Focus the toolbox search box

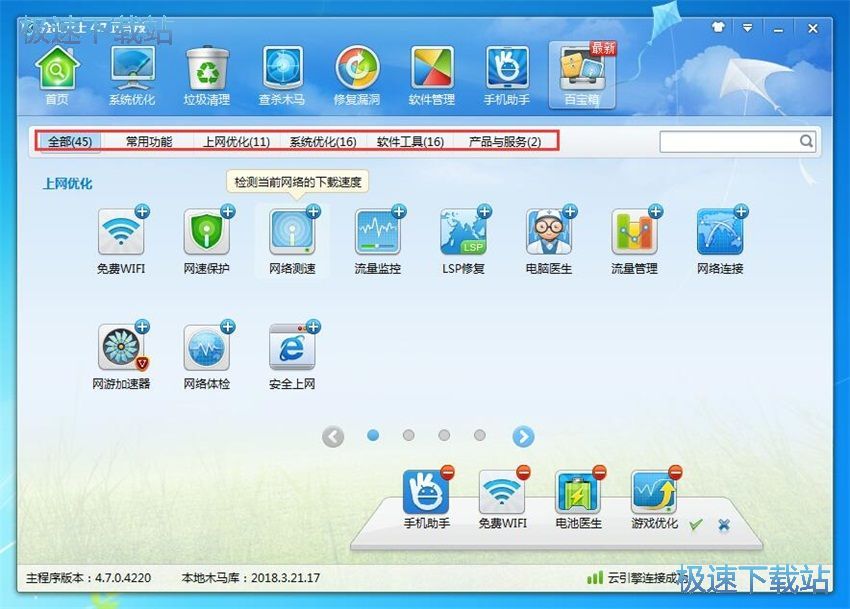click(730, 142)
